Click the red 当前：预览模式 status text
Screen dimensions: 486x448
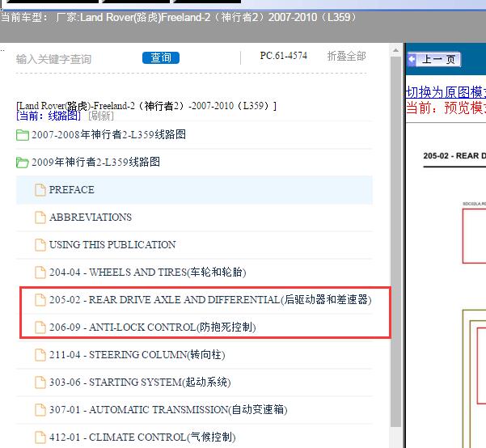coord(446,108)
